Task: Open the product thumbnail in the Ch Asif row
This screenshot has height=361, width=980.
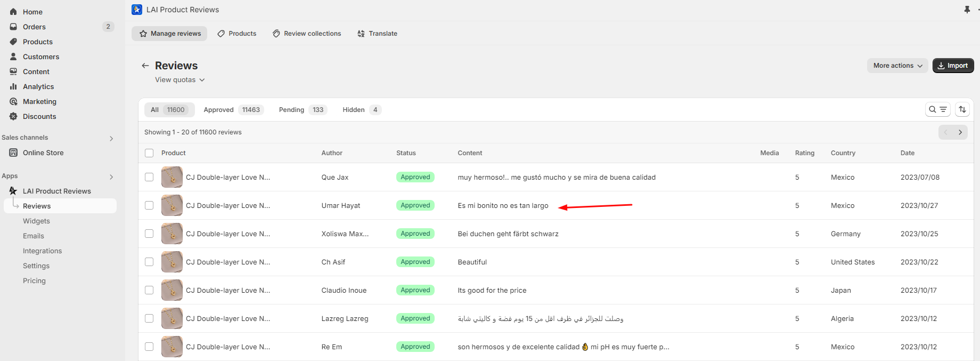Action: [172, 262]
